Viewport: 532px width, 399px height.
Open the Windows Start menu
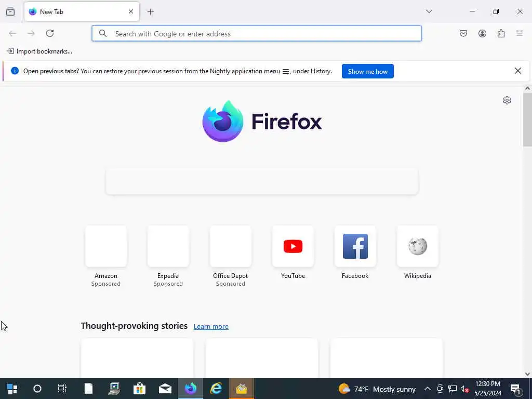click(x=12, y=389)
